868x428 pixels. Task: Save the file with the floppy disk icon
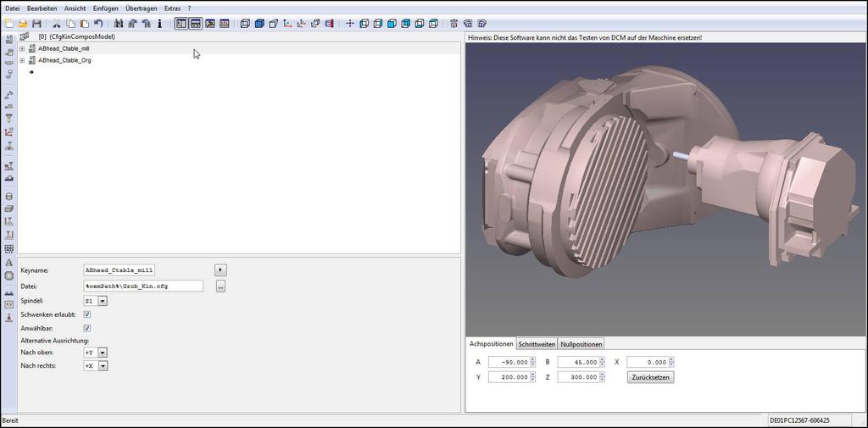pos(37,24)
